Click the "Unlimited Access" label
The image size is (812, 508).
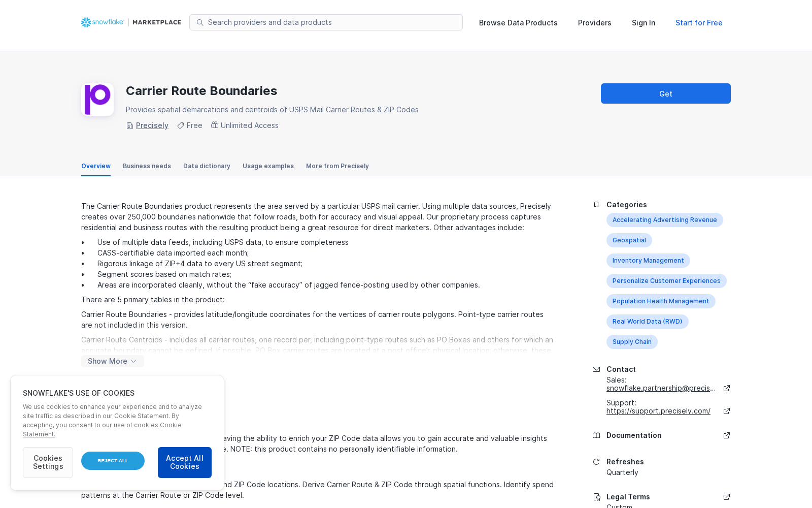[250, 125]
